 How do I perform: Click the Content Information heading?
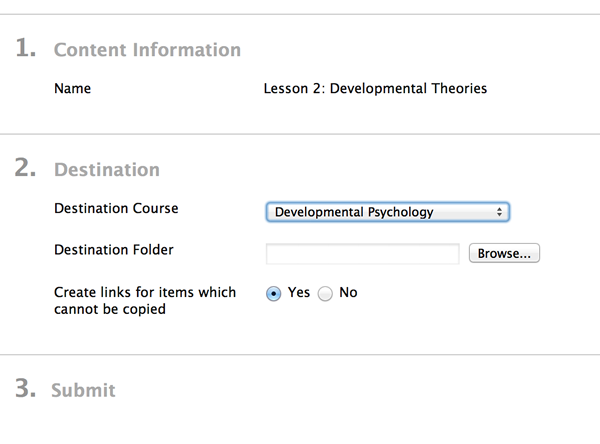tap(147, 50)
